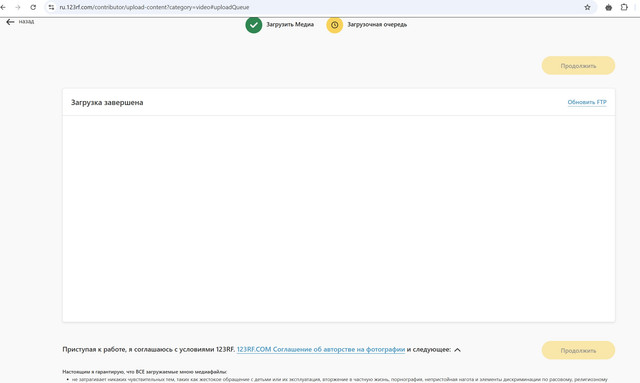Click the yellow clock step icon
Screen dimensions: 640x383
pos(334,24)
